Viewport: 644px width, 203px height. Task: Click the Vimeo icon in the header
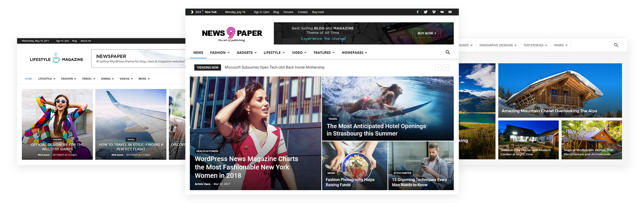coord(434,12)
